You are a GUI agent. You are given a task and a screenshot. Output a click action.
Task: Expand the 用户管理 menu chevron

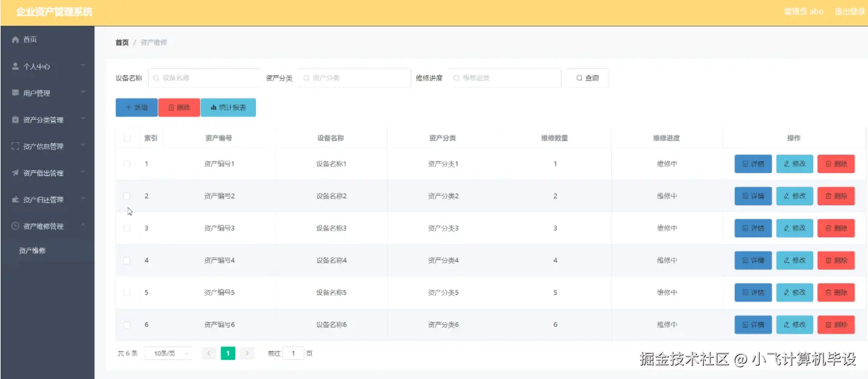(x=83, y=92)
